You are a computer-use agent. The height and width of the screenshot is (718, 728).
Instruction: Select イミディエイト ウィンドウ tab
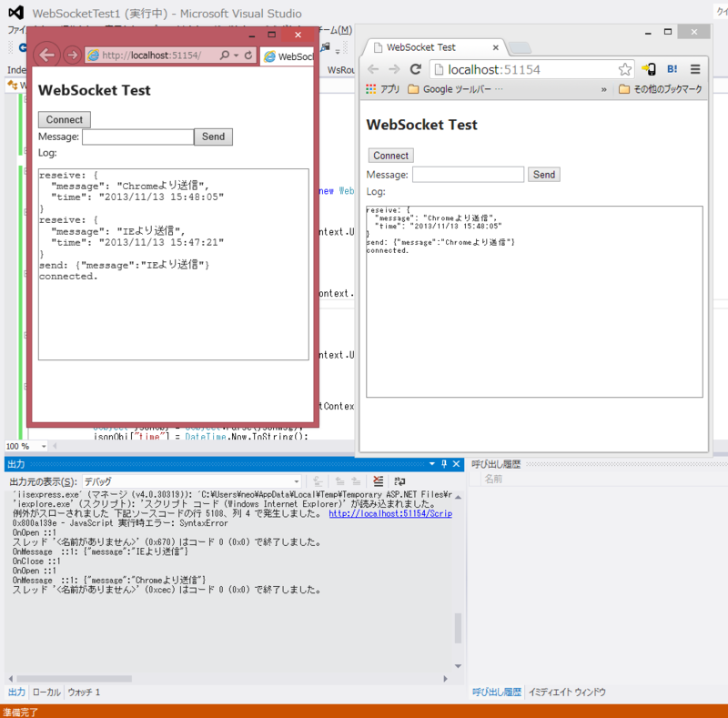(567, 692)
